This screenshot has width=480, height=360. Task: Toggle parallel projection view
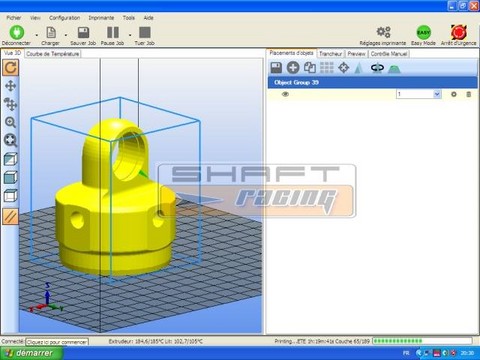coord(11,216)
